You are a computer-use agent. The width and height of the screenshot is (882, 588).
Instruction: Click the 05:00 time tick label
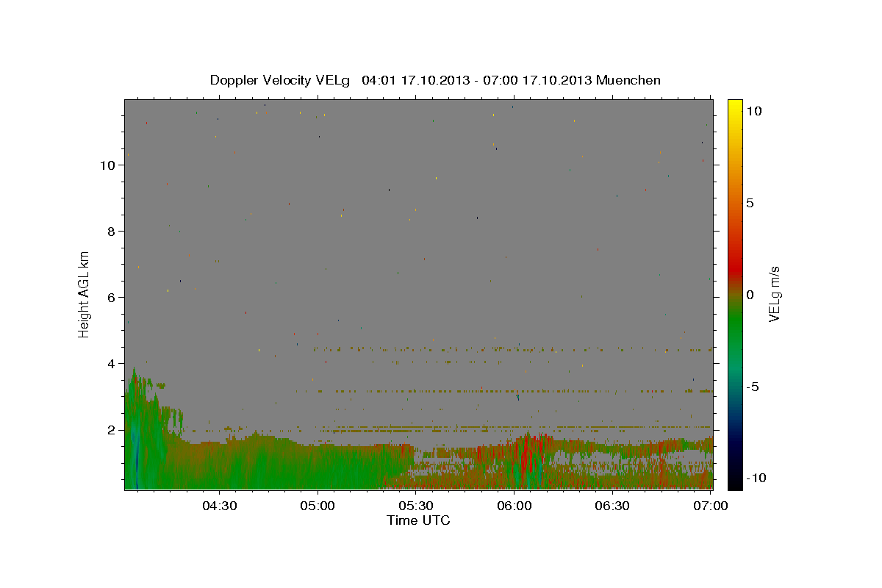[318, 506]
